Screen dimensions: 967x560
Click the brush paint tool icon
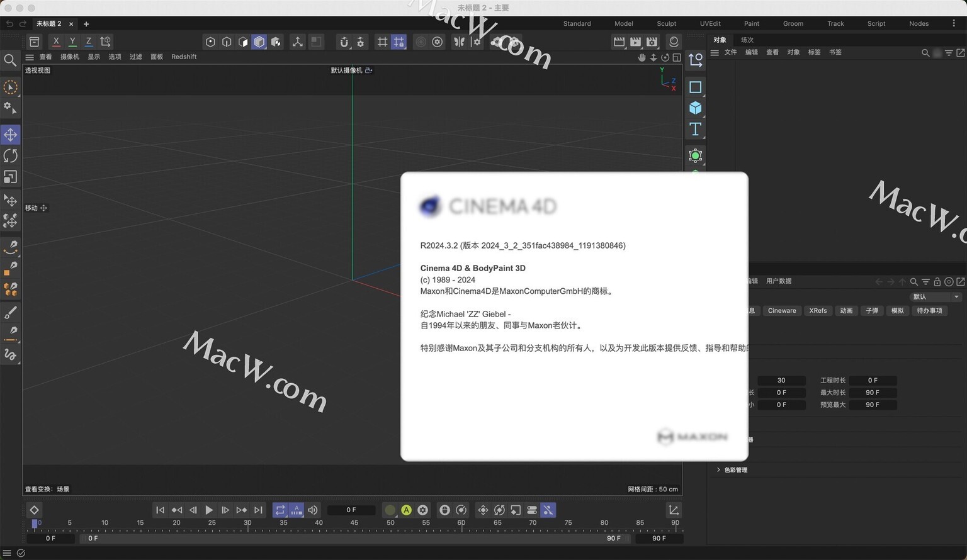click(11, 312)
